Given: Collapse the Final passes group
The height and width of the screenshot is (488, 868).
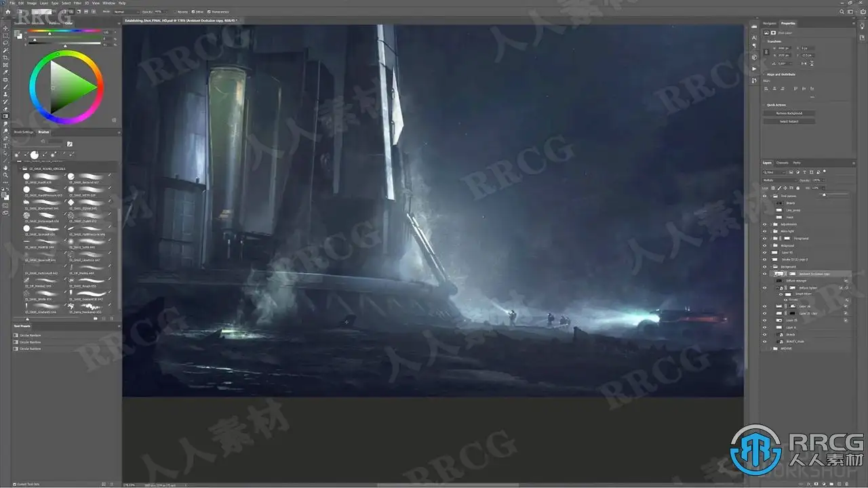Looking at the screenshot, I should 771,196.
